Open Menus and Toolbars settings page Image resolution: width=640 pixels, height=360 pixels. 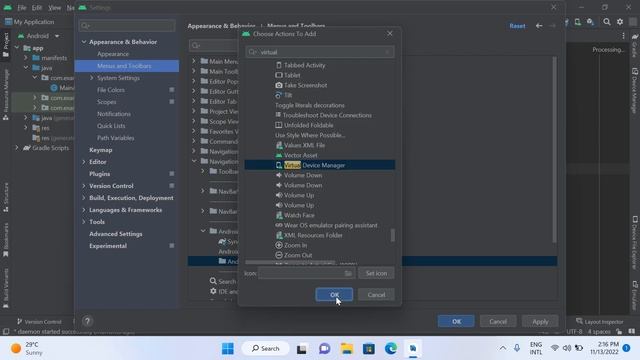coord(124,66)
